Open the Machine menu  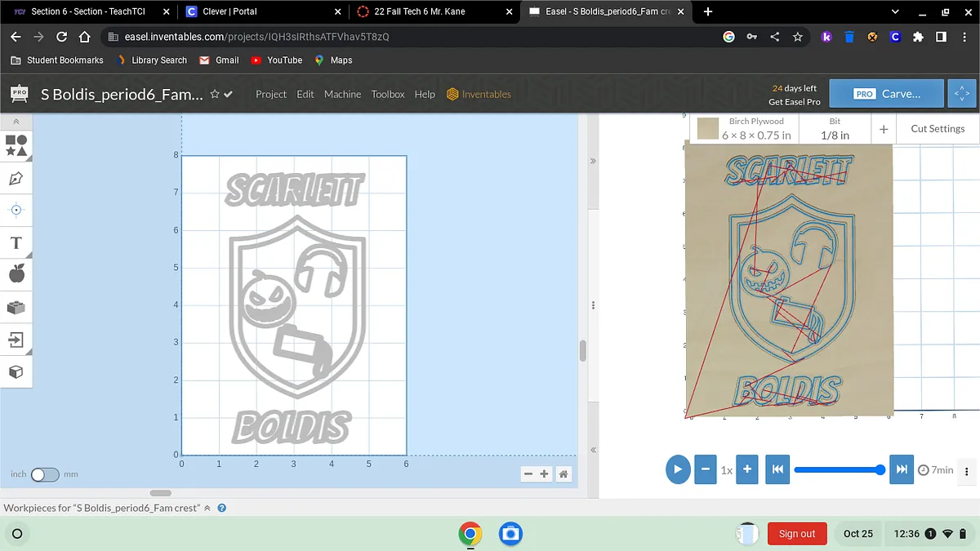[x=342, y=94]
